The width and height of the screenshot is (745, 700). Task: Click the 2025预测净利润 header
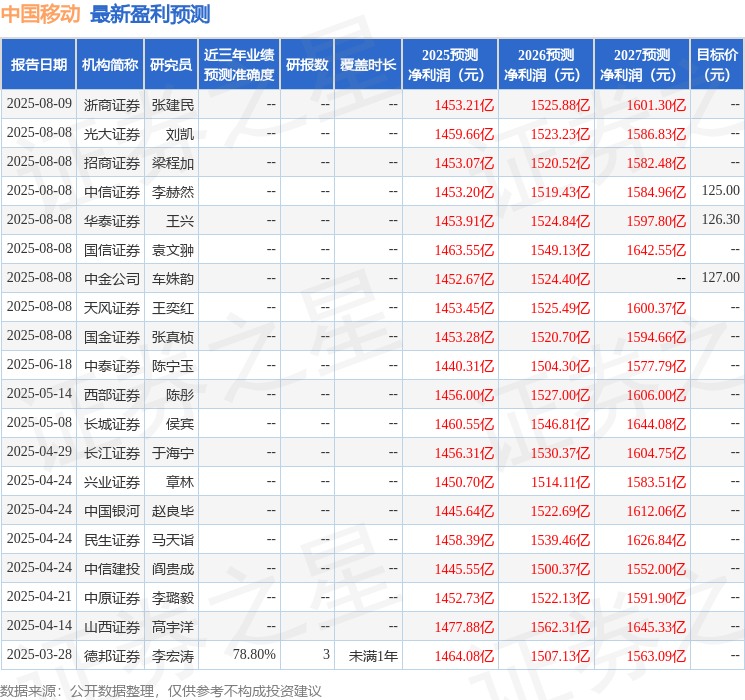pos(450,65)
